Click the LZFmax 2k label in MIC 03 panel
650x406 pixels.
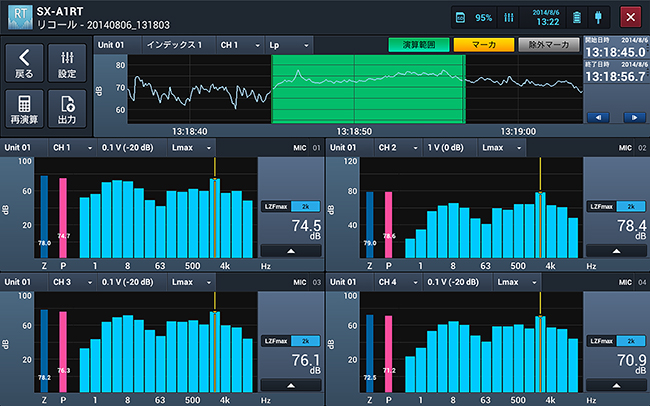(x=291, y=341)
